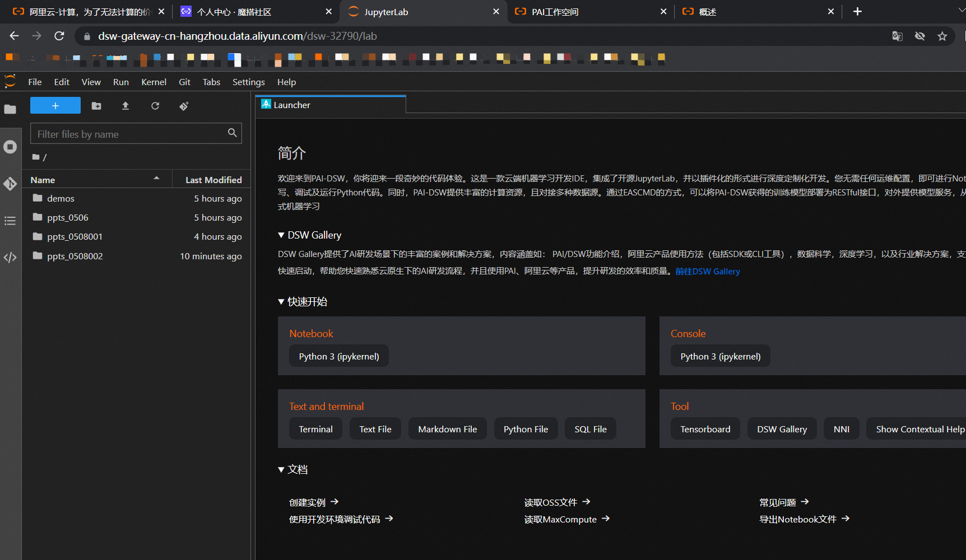Click the Upload Files arrow icon
Viewport: 966px width, 560px height.
click(126, 106)
